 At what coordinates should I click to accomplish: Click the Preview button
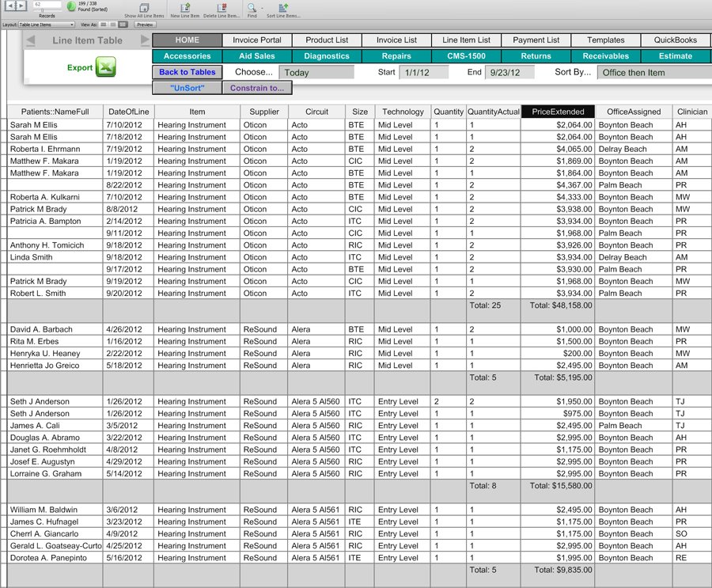pyautogui.click(x=145, y=25)
